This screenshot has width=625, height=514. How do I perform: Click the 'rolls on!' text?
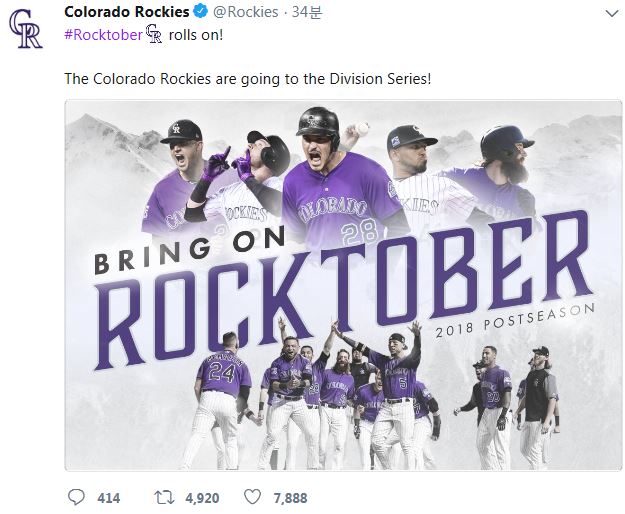point(196,34)
